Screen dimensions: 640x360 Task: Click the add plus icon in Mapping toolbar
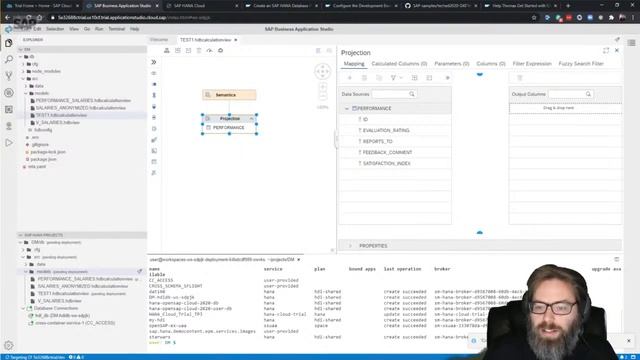349,78
